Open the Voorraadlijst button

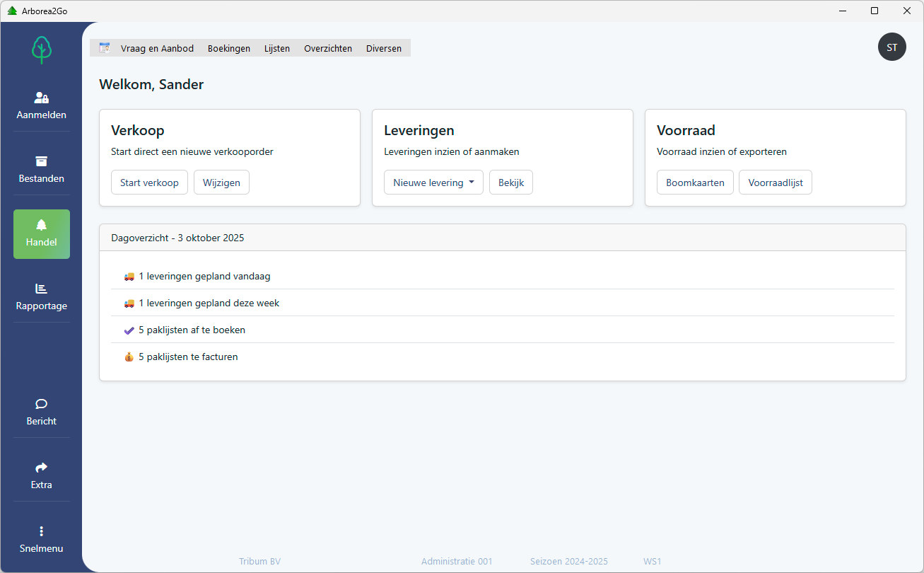click(x=775, y=183)
